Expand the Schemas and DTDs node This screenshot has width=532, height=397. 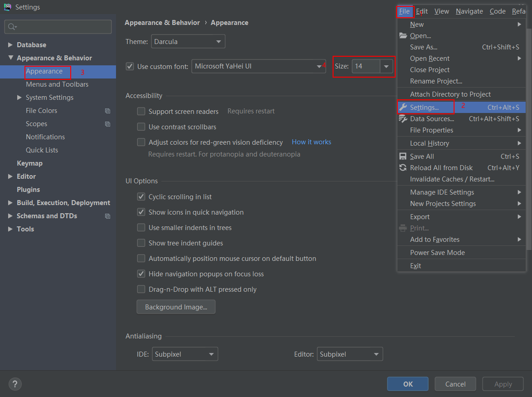pyautogui.click(x=10, y=216)
